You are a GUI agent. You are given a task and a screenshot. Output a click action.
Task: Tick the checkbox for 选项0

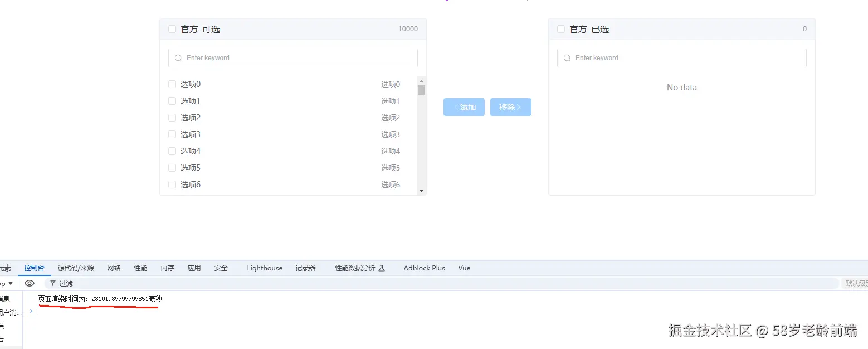coord(172,84)
